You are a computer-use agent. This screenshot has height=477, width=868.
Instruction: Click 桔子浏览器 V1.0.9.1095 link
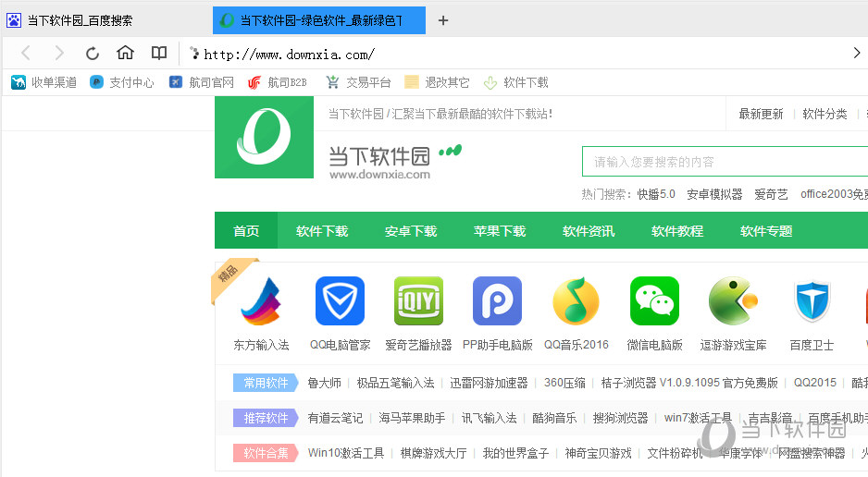(689, 383)
